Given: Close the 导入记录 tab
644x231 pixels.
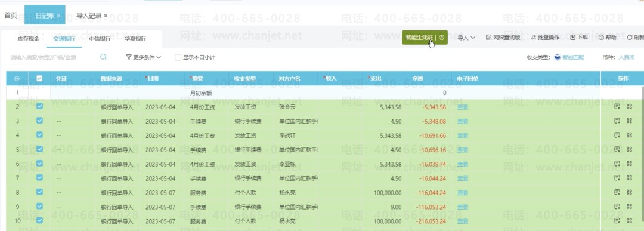Looking at the screenshot, I should [106, 16].
